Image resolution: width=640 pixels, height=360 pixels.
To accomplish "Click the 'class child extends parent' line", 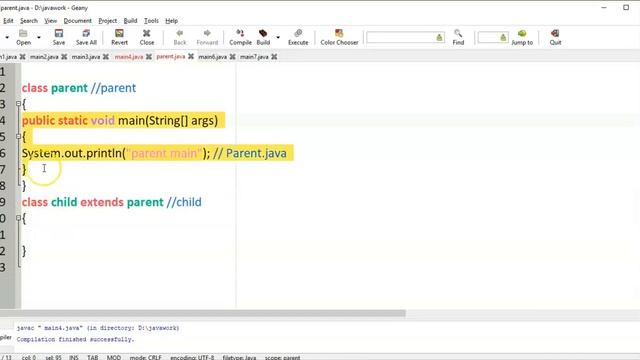I will [x=111, y=202].
